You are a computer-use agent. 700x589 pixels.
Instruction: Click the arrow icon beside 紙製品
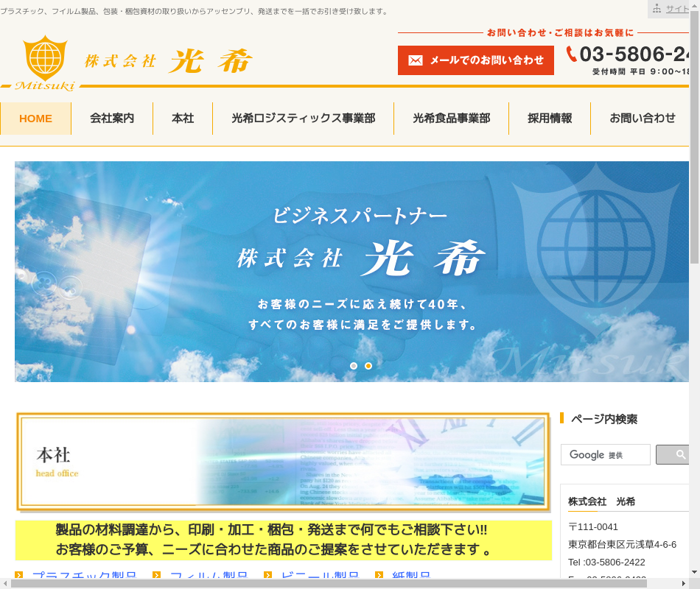pos(379,576)
